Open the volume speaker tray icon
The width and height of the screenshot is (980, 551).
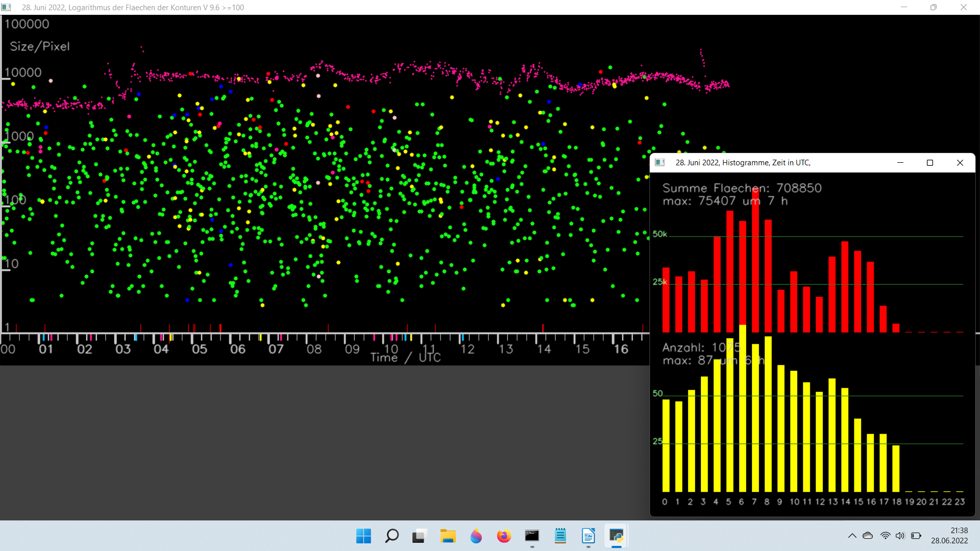[900, 536]
